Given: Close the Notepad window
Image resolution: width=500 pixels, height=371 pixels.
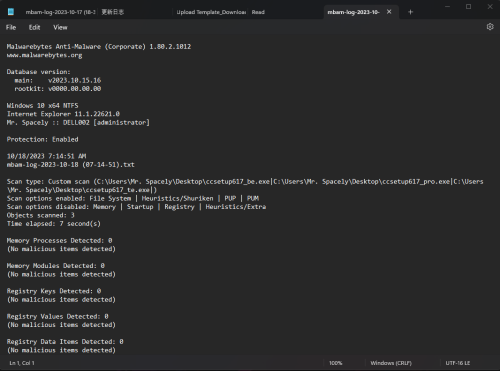Looking at the screenshot, I should [490, 7].
